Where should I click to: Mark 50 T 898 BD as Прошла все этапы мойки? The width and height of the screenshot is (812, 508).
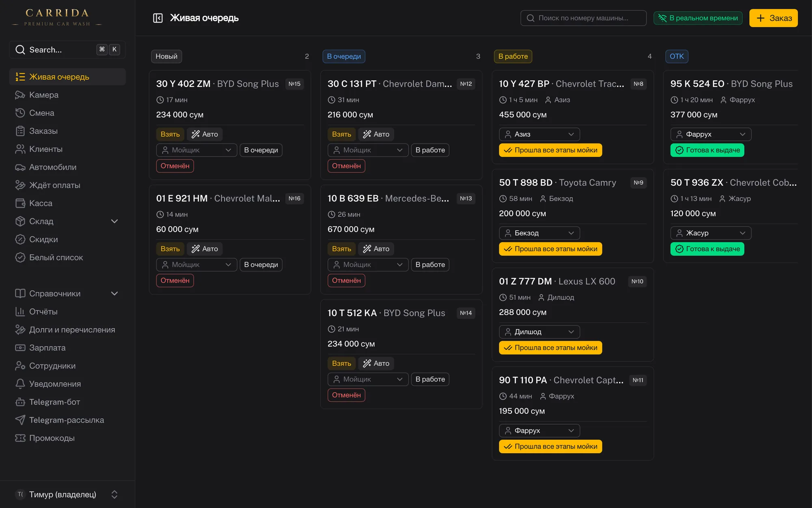[x=551, y=249]
